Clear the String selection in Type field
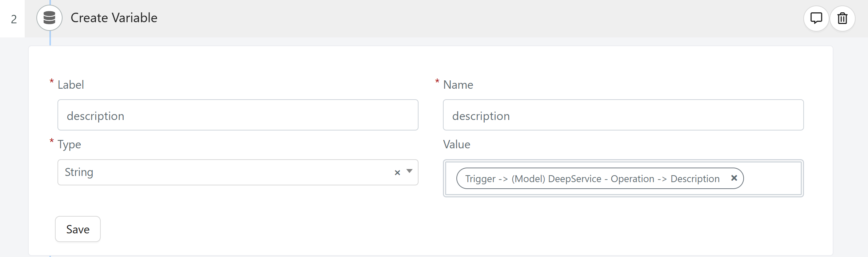The width and height of the screenshot is (868, 257). tap(397, 173)
